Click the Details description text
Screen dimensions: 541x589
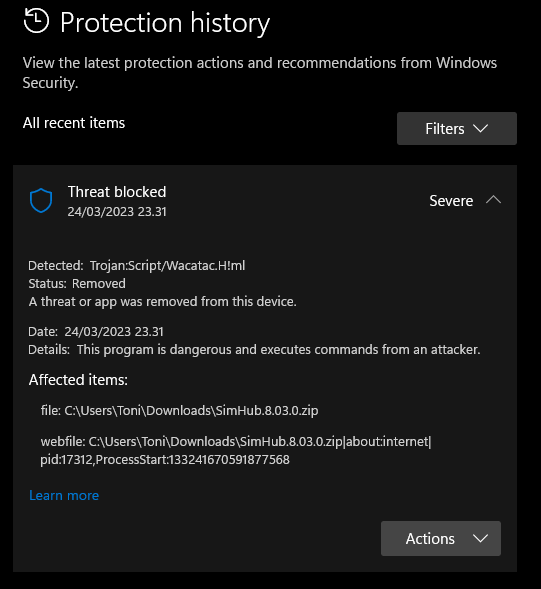(278, 350)
